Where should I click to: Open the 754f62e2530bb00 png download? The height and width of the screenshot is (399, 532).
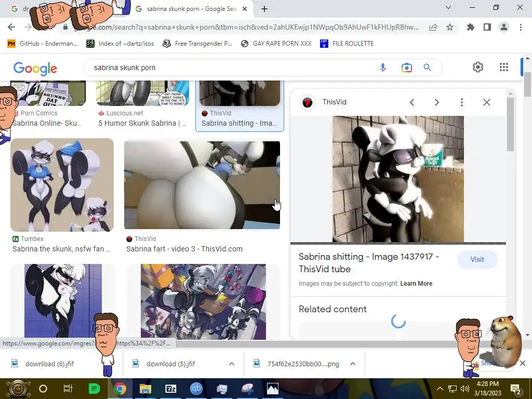(303, 364)
